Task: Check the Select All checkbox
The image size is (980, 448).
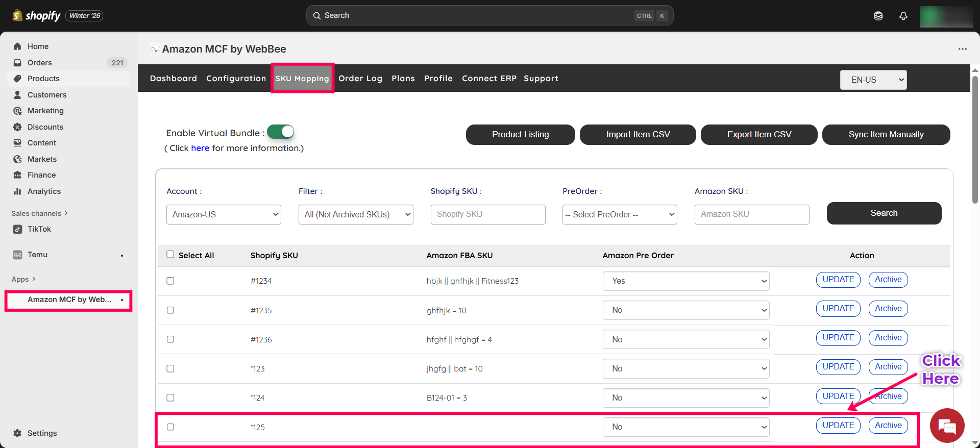Action: [170, 255]
